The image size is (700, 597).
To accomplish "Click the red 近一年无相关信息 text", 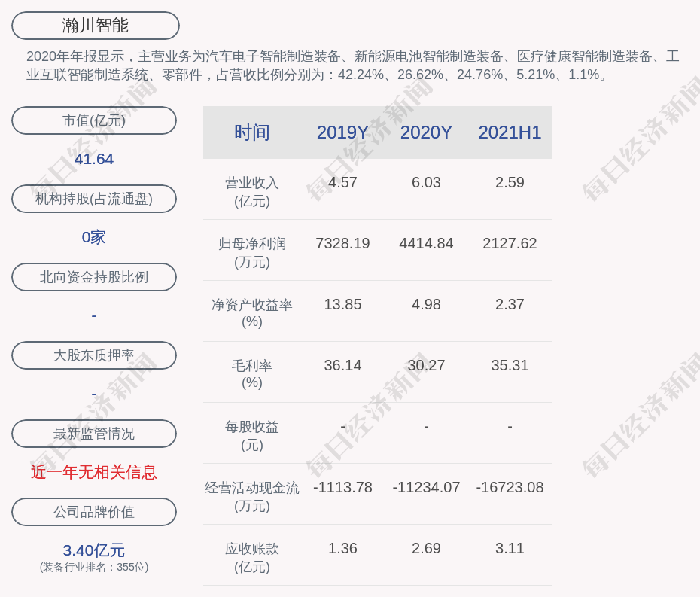I will coord(94,472).
